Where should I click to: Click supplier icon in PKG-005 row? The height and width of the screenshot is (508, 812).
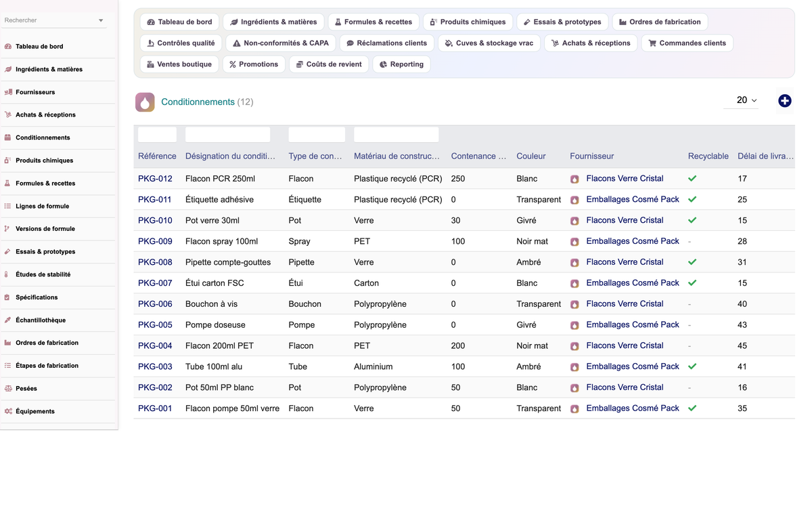(x=574, y=325)
